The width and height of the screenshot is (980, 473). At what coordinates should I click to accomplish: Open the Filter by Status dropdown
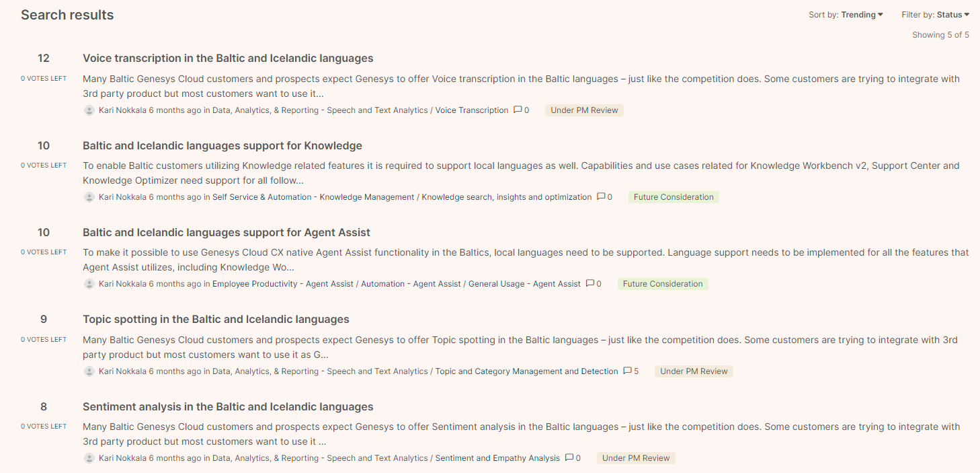pos(935,15)
